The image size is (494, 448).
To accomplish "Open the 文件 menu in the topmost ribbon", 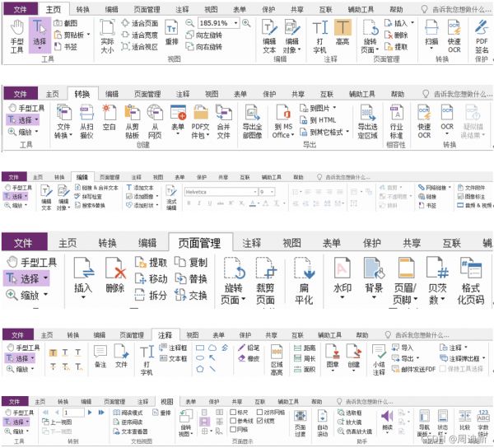I will tap(21, 9).
